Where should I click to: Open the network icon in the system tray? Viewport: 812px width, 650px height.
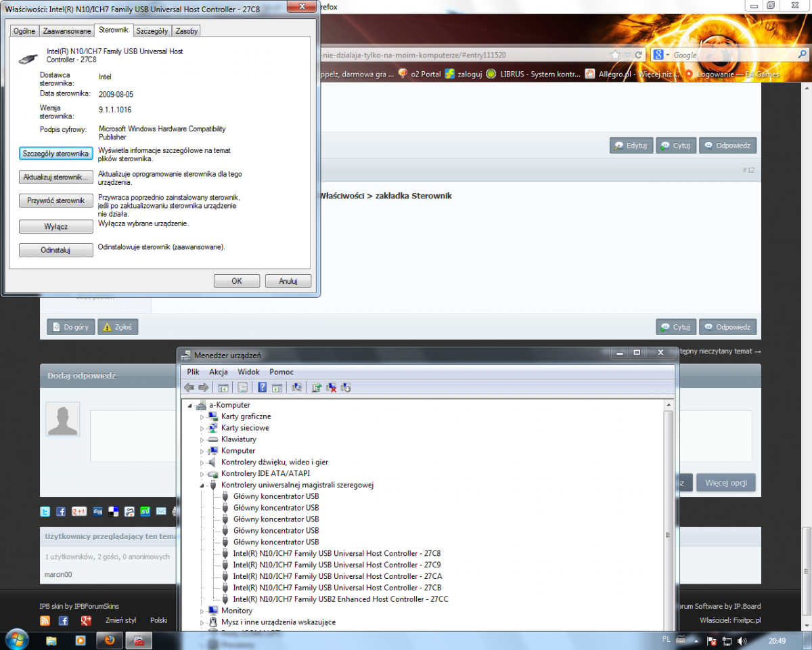[727, 641]
